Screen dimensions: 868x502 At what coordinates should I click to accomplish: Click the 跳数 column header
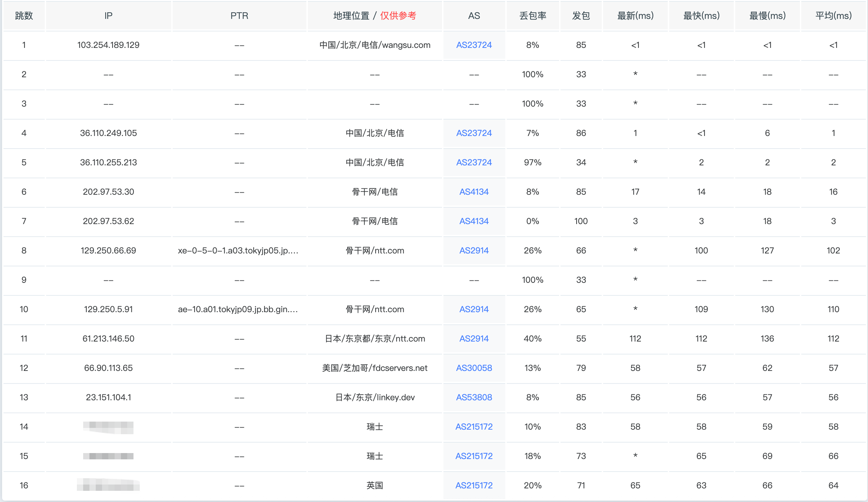tap(24, 16)
